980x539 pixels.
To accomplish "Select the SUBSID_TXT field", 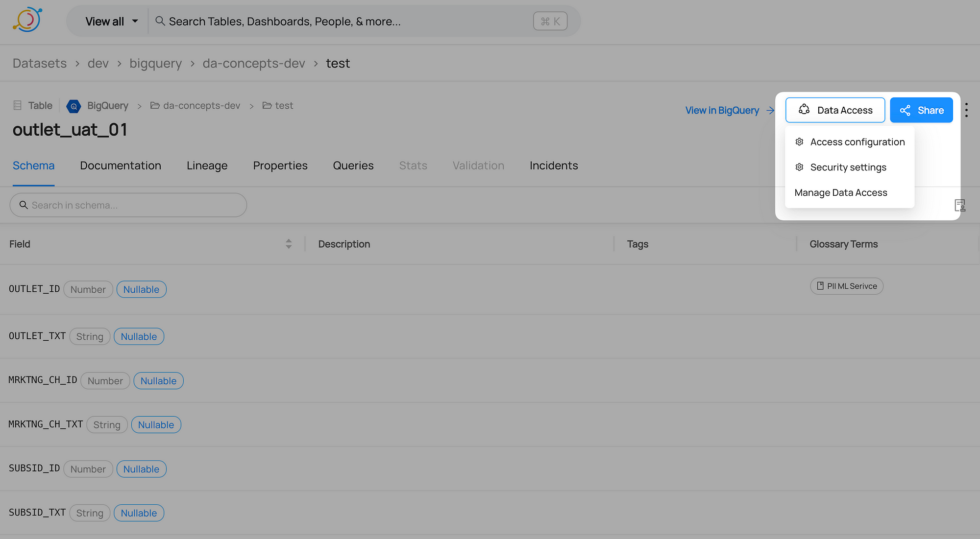I will pos(37,512).
